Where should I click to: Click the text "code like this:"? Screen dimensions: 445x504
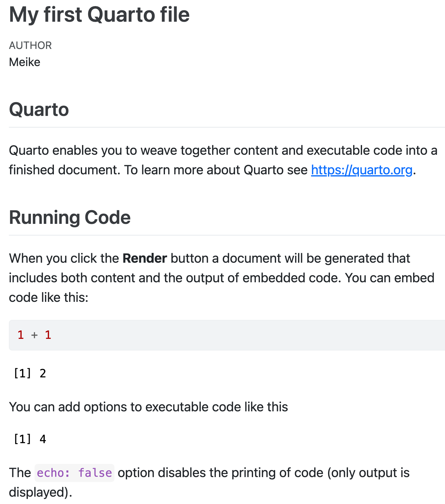tap(48, 298)
